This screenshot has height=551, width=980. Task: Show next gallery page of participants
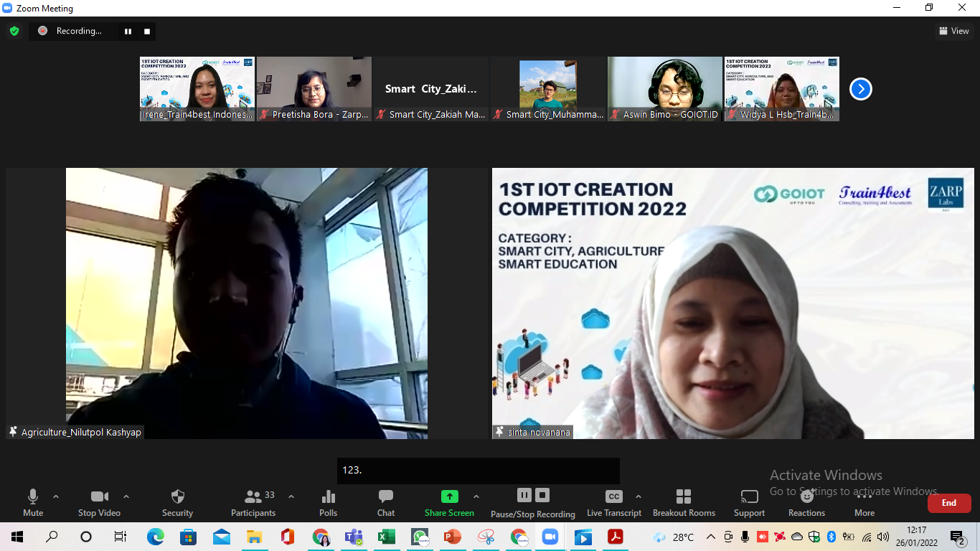pos(861,89)
